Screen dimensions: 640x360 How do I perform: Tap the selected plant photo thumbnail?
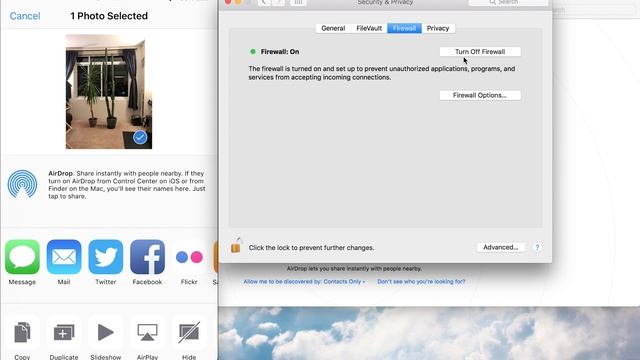pyautogui.click(x=109, y=92)
